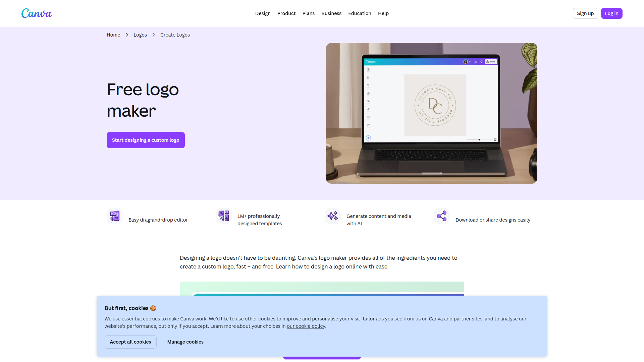Viewport: 644px width, 362px height.
Task: Click the Sign up button
Action: pyautogui.click(x=585, y=13)
